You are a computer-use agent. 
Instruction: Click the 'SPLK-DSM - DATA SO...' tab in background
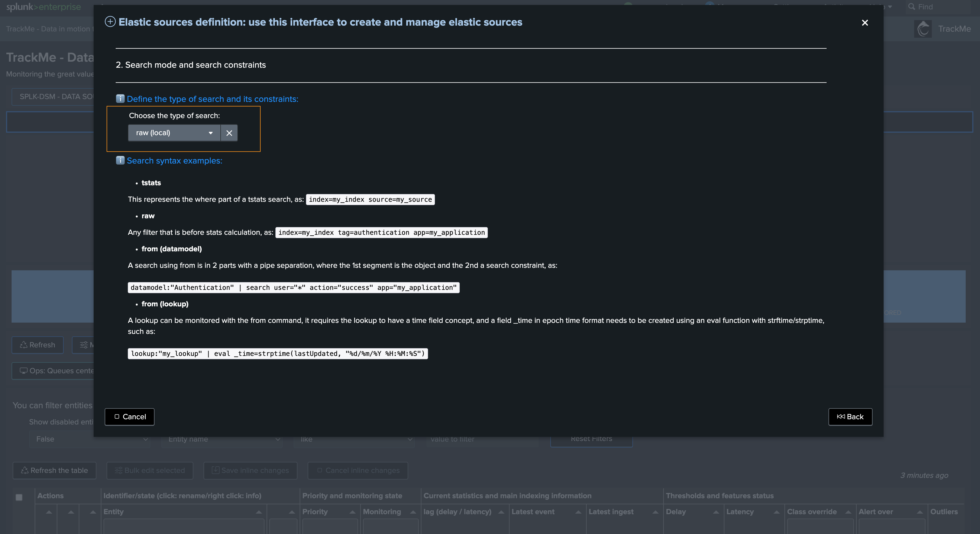[x=53, y=97]
